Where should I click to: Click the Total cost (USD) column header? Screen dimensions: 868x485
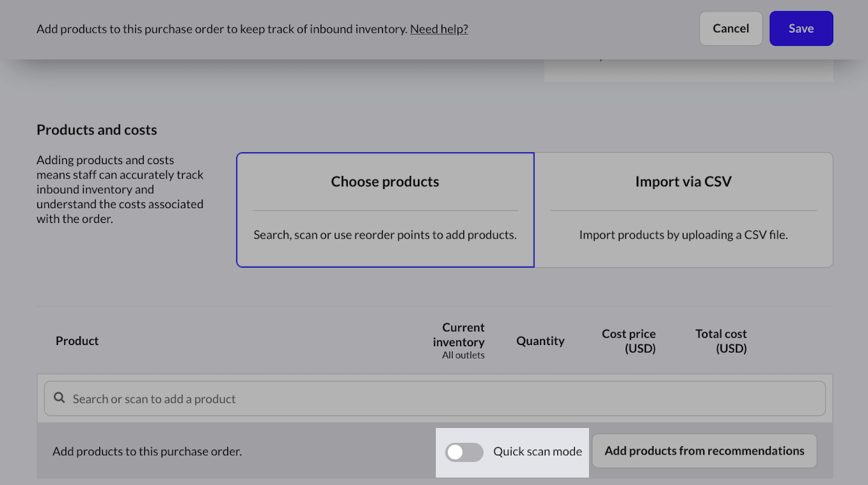721,341
